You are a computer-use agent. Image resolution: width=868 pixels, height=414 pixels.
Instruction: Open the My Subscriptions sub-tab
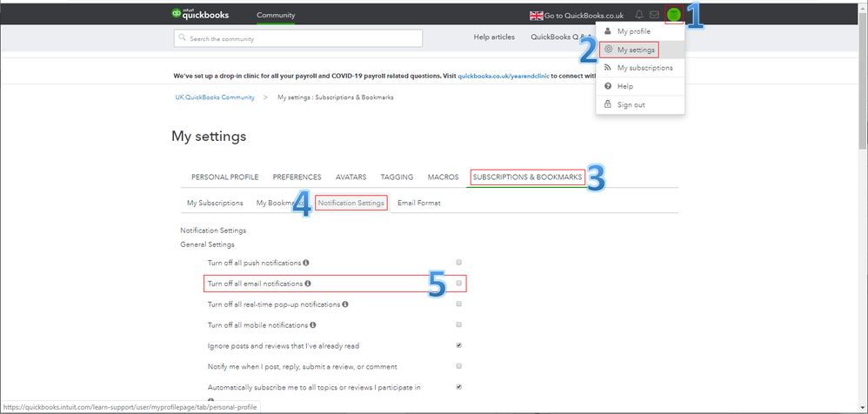point(215,204)
